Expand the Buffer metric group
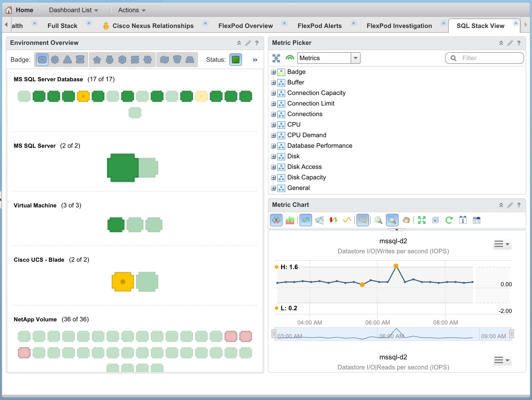 coord(273,83)
